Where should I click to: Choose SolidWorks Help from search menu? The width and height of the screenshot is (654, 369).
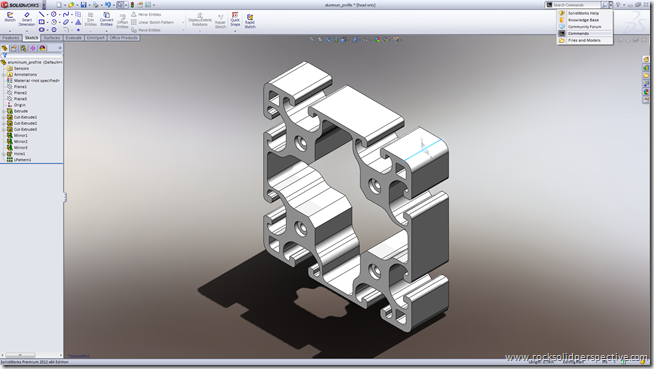[585, 13]
